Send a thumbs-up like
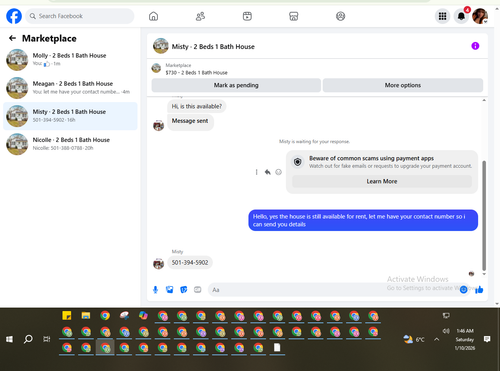This screenshot has height=371, width=500. click(479, 290)
